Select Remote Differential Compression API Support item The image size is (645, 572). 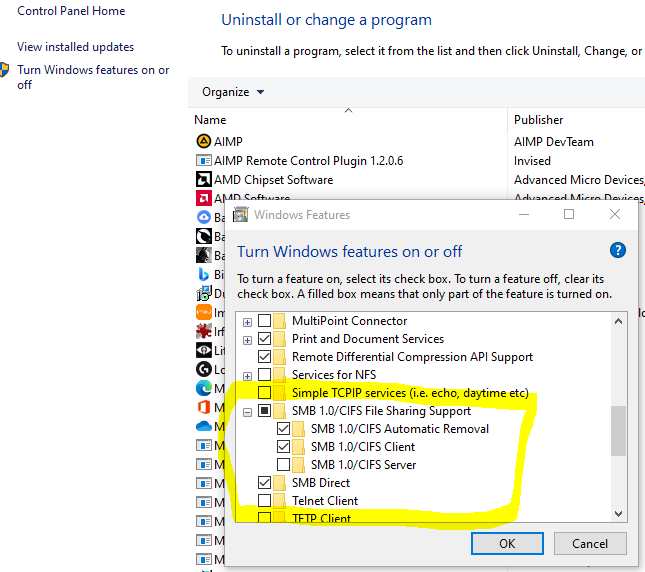tap(413, 357)
